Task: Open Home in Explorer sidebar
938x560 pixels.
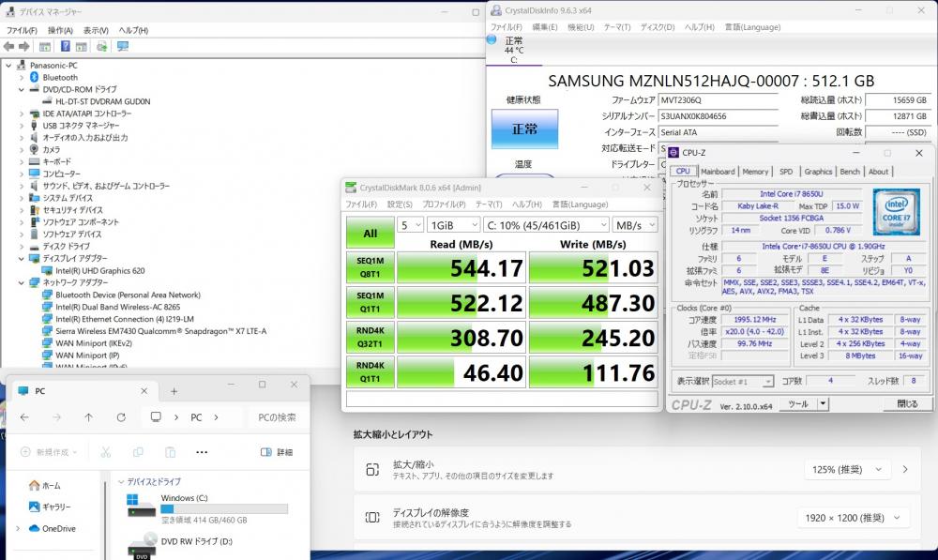Action: pos(45,485)
